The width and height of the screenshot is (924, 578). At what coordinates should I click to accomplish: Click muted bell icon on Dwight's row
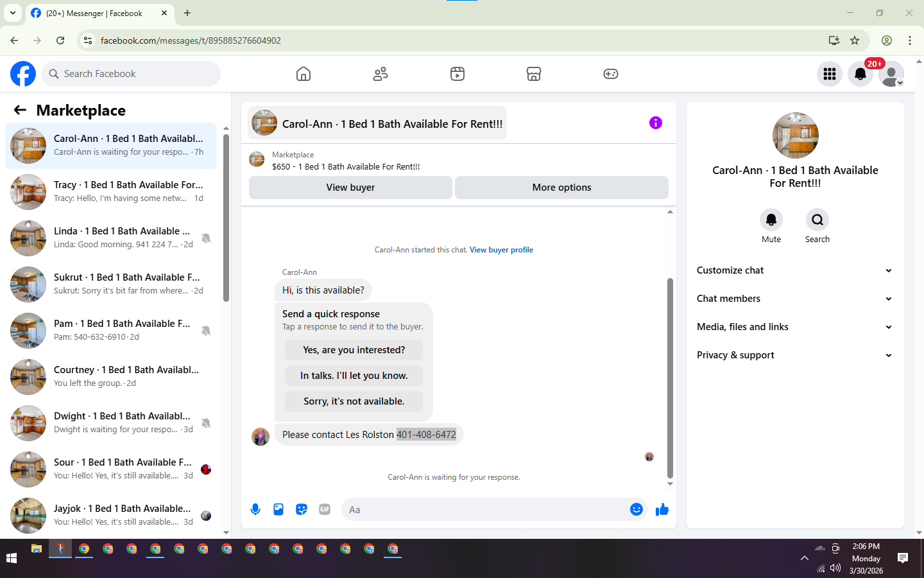click(206, 423)
